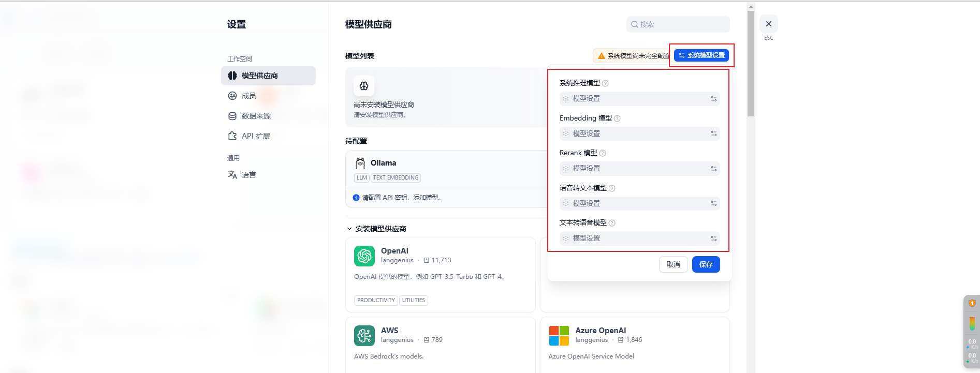This screenshot has width=980, height=373.
Task: Open the 系统推理模型 model selector dropdown
Action: [x=640, y=99]
